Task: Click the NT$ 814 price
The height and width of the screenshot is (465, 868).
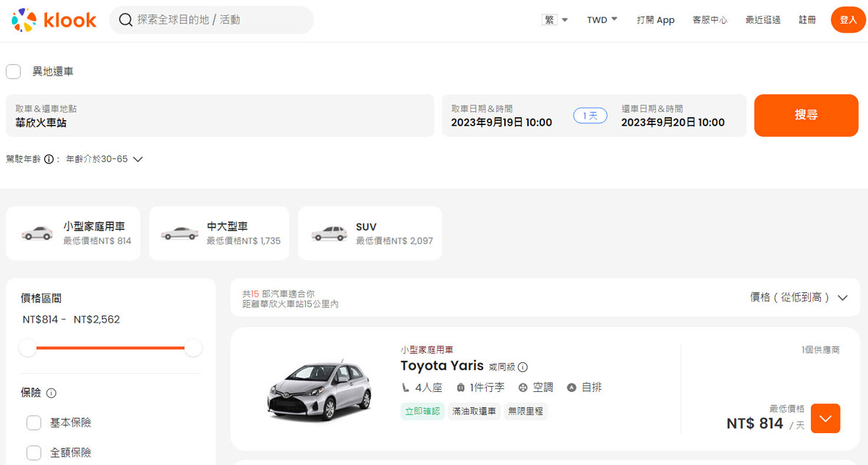Action: [x=754, y=424]
